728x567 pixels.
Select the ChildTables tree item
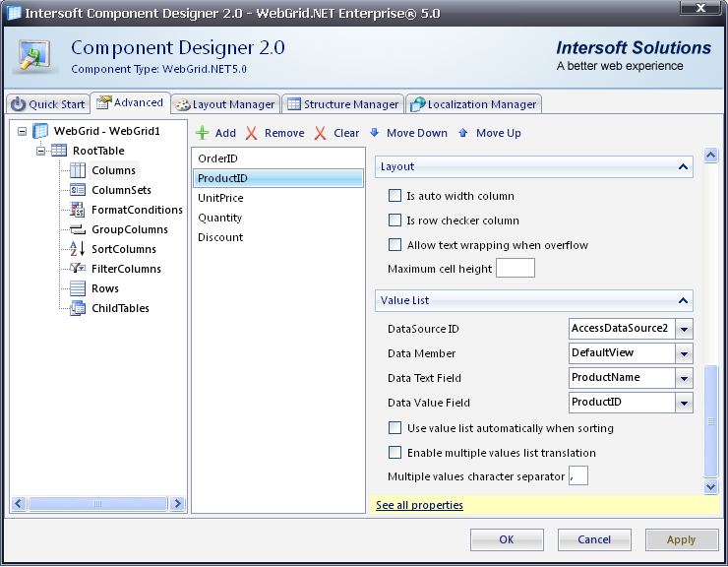[x=120, y=308]
